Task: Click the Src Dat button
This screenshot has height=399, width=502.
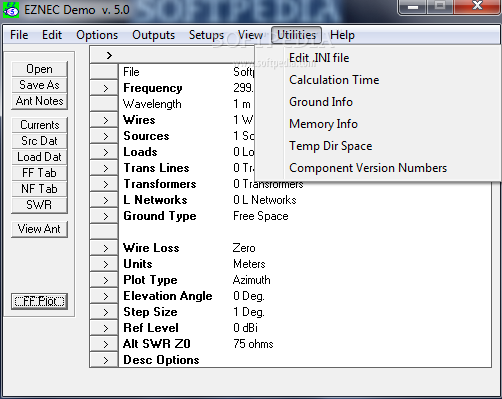Action: (x=39, y=141)
